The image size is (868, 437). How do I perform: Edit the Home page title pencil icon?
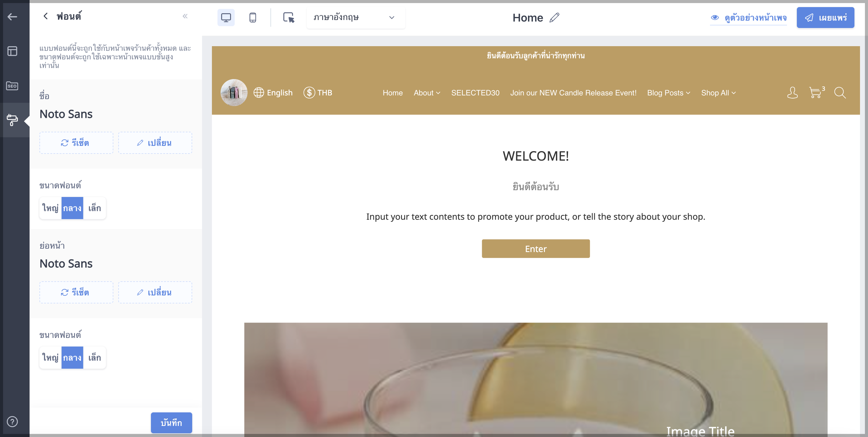tap(554, 18)
